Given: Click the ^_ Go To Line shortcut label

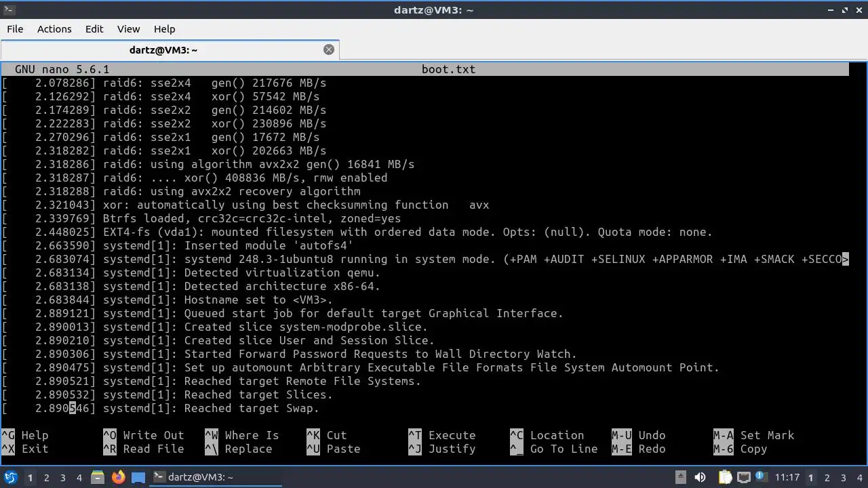Looking at the screenshot, I should pos(554,449).
